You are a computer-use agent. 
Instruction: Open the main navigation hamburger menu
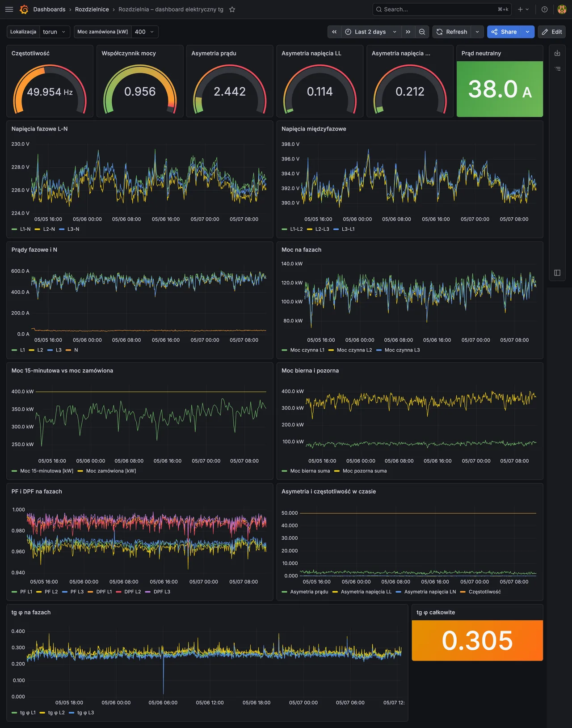tap(9, 9)
